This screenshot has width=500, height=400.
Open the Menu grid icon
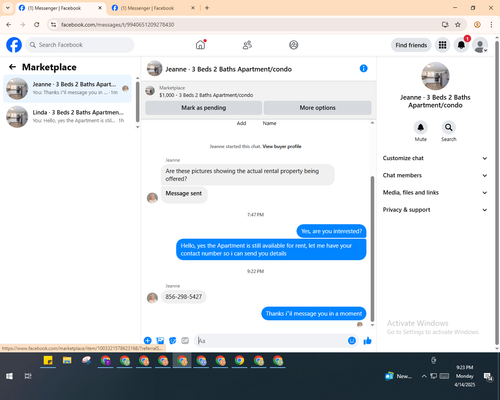click(442, 45)
